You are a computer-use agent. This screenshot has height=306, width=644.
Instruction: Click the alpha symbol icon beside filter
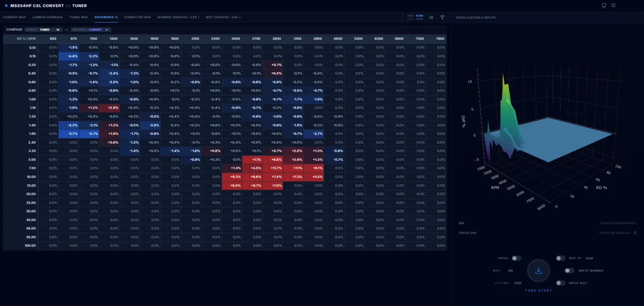click(431, 18)
